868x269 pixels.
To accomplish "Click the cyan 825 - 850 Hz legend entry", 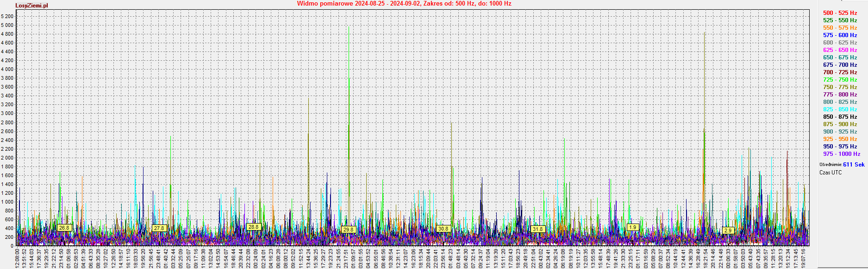I will (x=840, y=109).
